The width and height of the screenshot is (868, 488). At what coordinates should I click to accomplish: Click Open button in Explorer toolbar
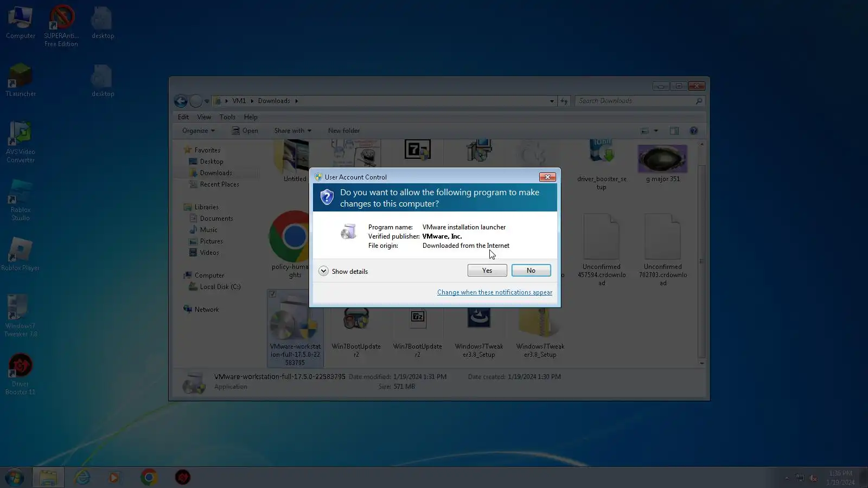coord(245,131)
